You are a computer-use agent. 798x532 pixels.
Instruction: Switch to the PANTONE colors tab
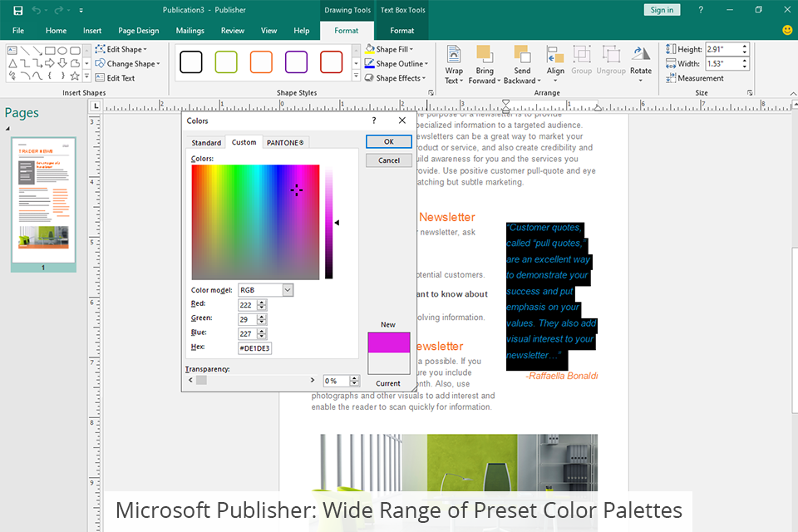click(285, 142)
